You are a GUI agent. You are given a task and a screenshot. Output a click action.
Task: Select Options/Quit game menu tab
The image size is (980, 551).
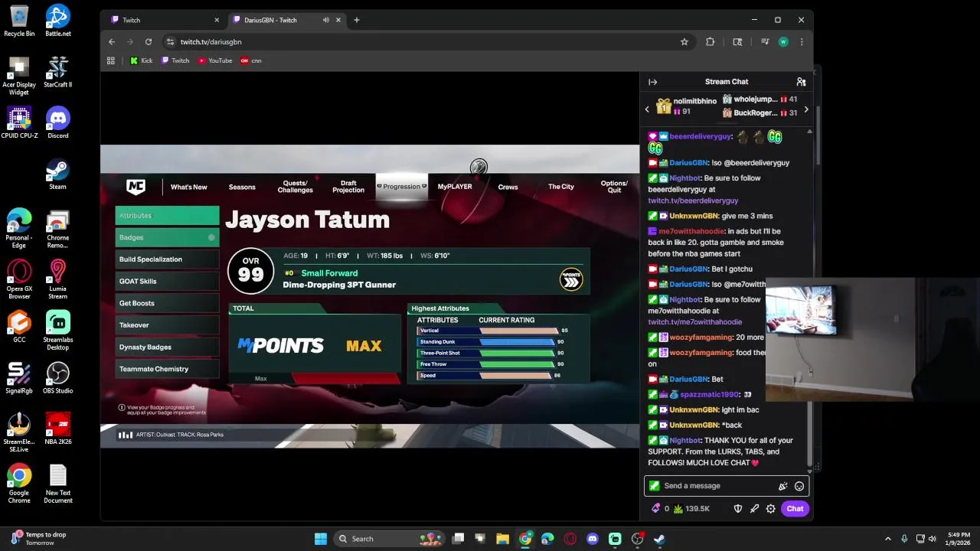click(x=614, y=187)
